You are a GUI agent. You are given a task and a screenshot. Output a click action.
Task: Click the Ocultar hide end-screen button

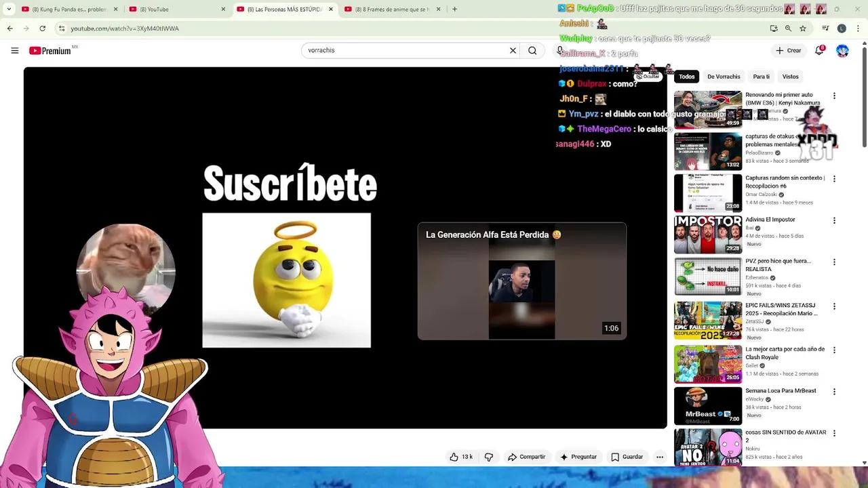pyautogui.click(x=648, y=77)
